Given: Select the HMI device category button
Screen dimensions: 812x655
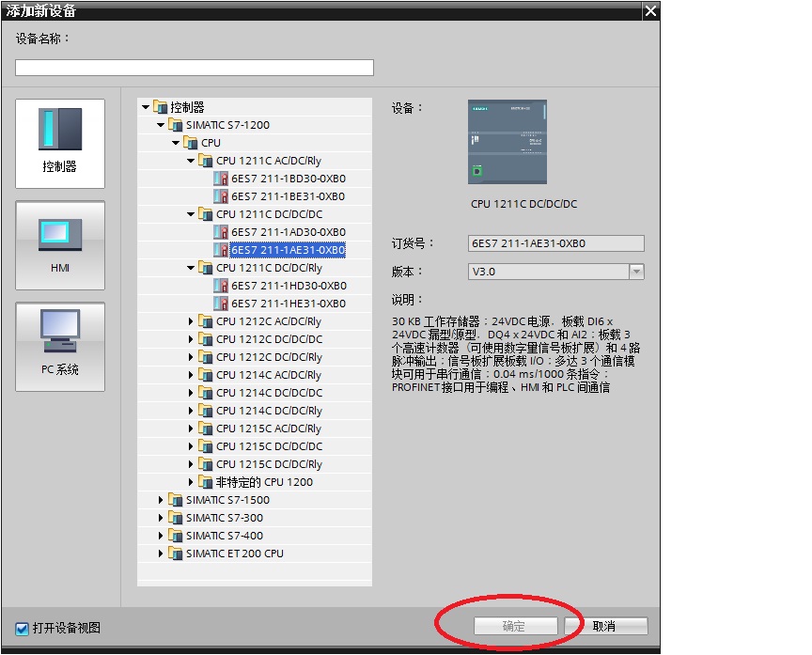Looking at the screenshot, I should 60,245.
